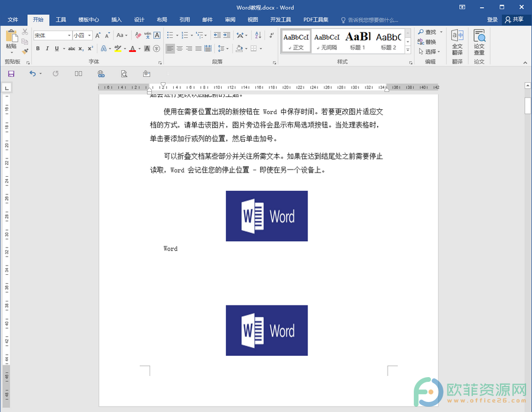Sort text with the A-Z sort icon

[x=258, y=35]
